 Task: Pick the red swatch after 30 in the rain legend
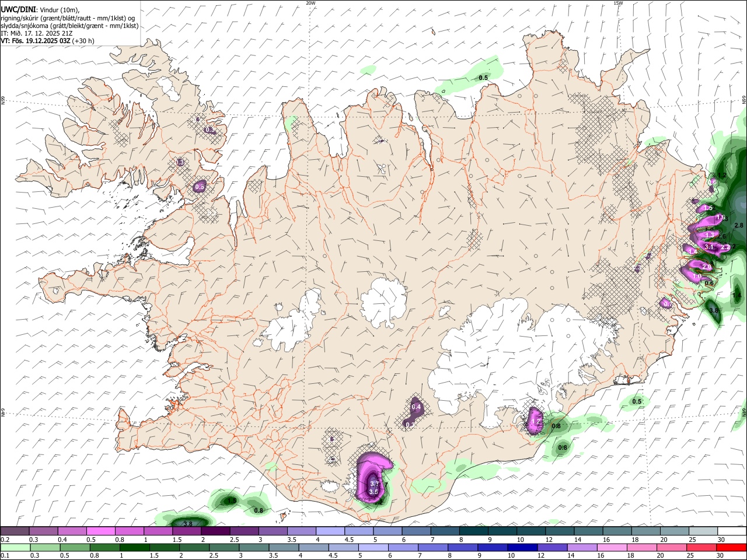(x=731, y=547)
